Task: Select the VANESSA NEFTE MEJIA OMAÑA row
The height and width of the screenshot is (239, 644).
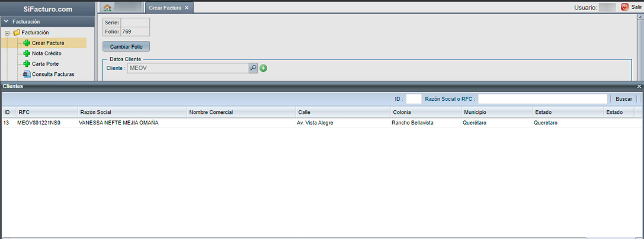Action: point(118,123)
